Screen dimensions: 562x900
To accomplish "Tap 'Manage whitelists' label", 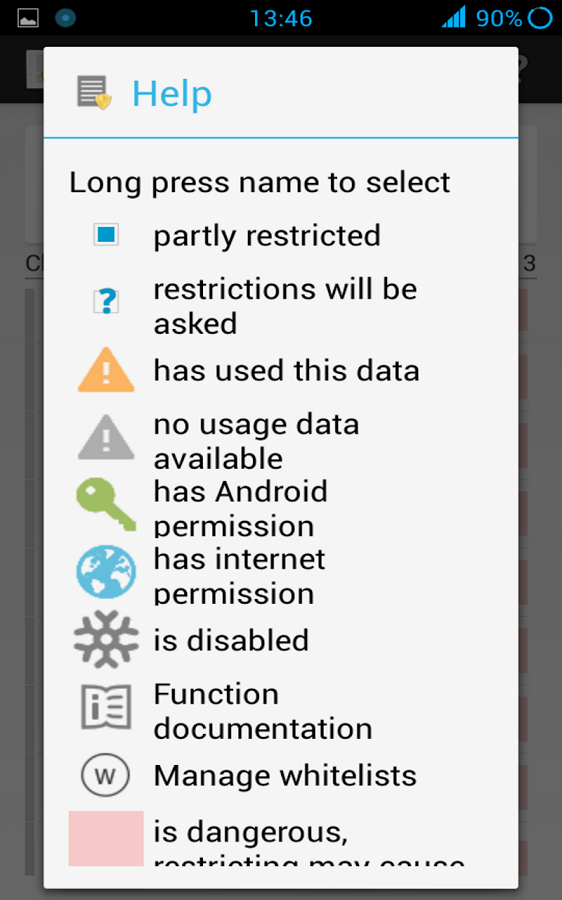I will (x=285, y=775).
